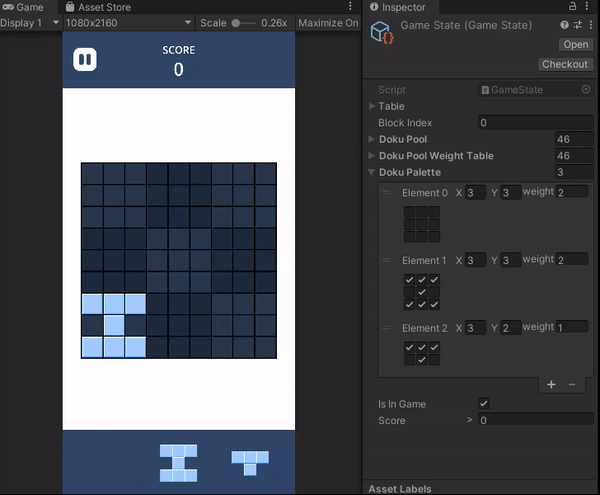Check Element 0 center grid cell
This screenshot has width=600, height=495.
422,225
